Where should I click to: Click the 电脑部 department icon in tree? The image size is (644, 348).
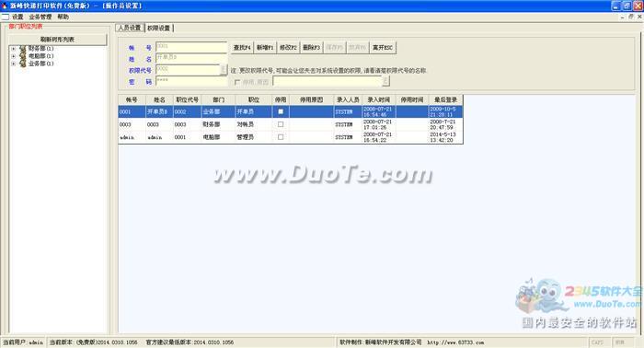point(23,56)
